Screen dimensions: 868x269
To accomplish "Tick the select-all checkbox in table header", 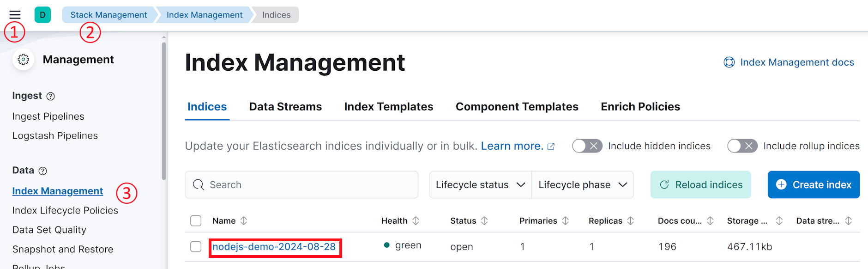I will tap(196, 221).
